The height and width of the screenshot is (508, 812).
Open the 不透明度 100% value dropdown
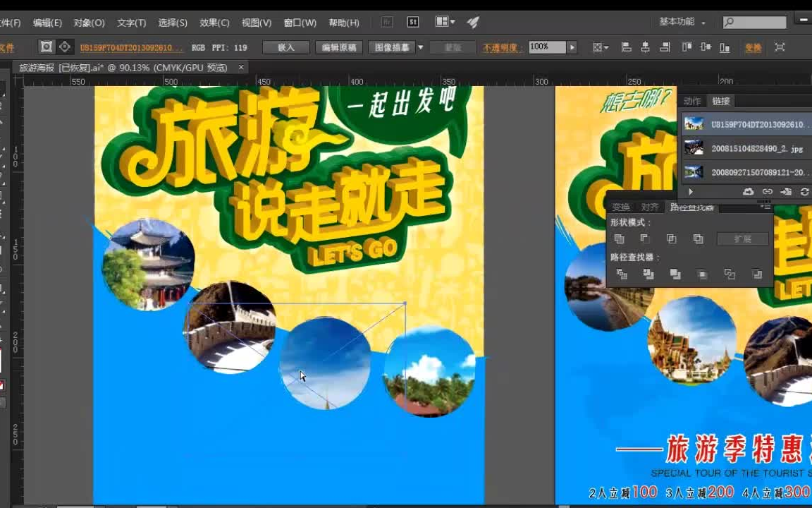tap(572, 47)
